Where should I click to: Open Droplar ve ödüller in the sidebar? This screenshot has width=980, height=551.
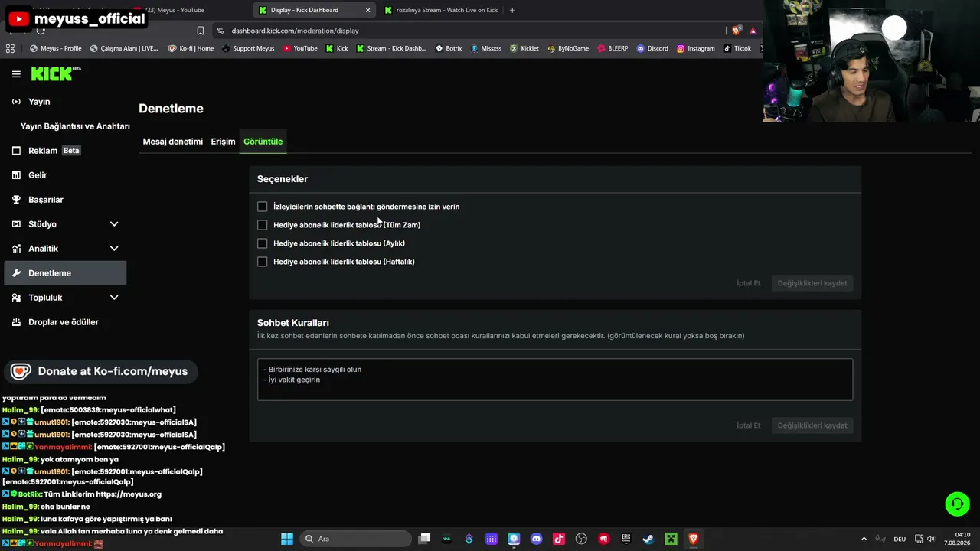(65, 322)
